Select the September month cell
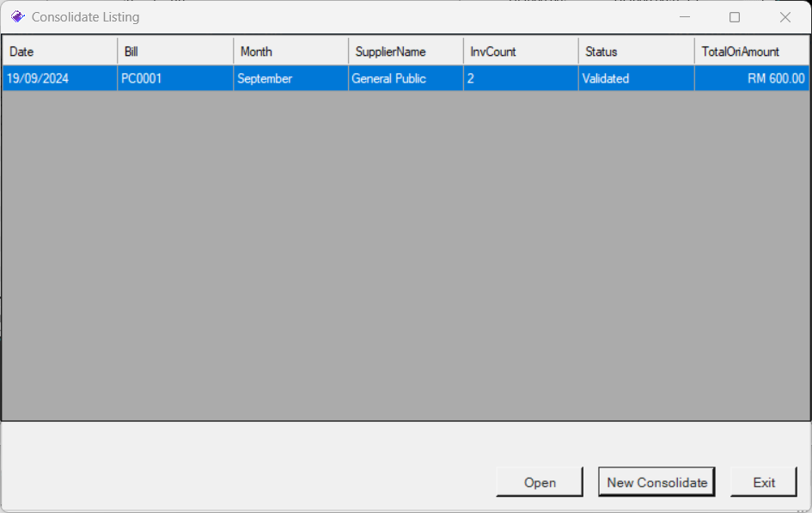812x513 pixels. (x=290, y=78)
